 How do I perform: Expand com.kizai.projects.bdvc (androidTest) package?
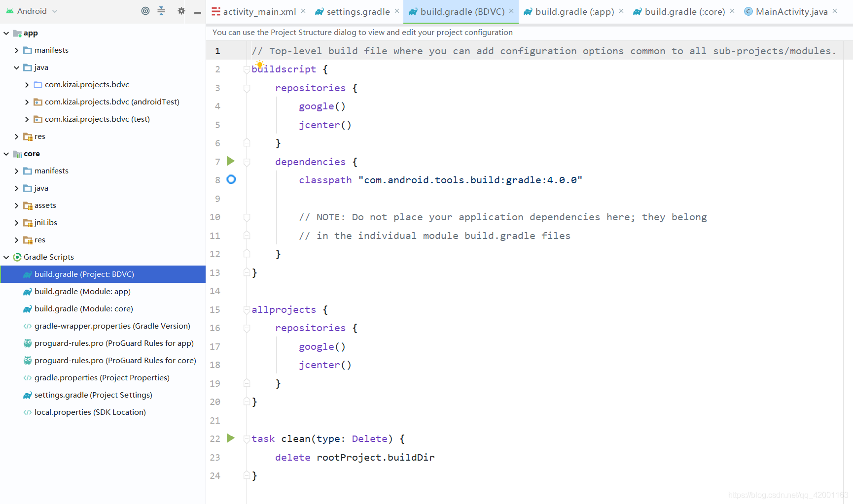[x=27, y=102]
